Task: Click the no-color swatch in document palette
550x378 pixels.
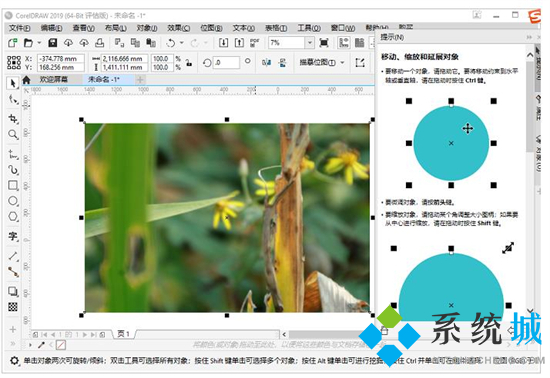Action: click(61, 345)
